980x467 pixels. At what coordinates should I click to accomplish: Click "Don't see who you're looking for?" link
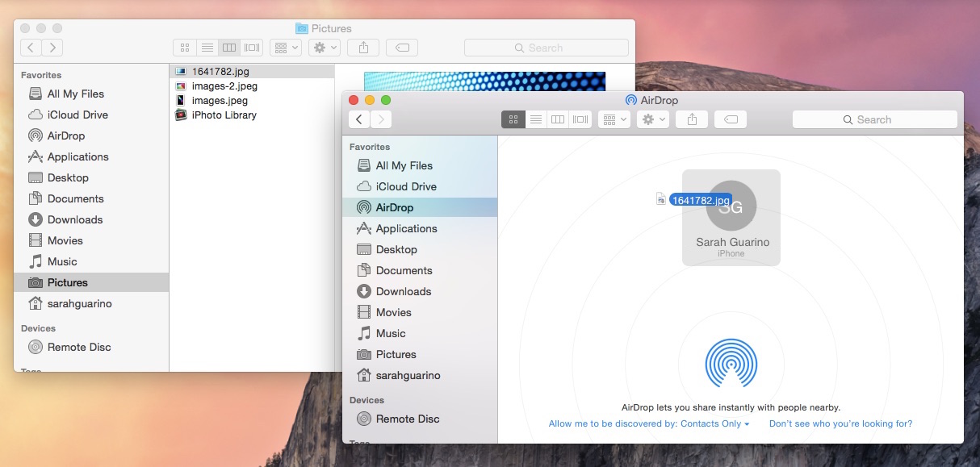click(840, 424)
